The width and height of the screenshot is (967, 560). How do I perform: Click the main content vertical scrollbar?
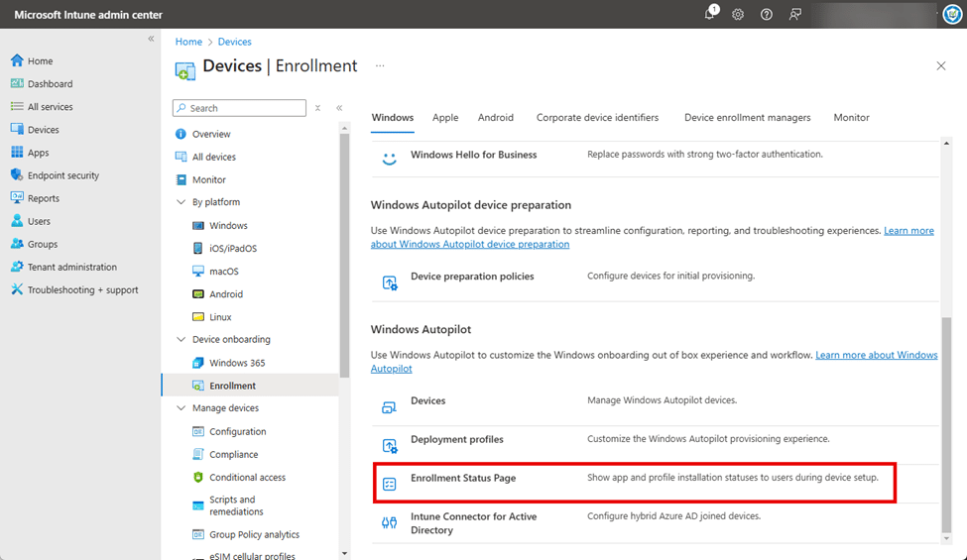946,426
